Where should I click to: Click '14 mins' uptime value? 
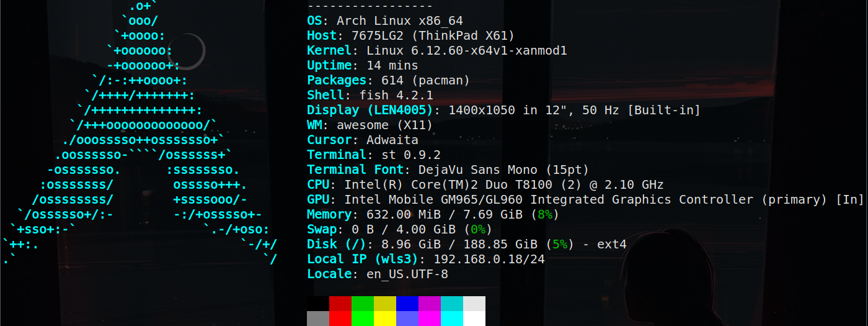click(x=392, y=65)
